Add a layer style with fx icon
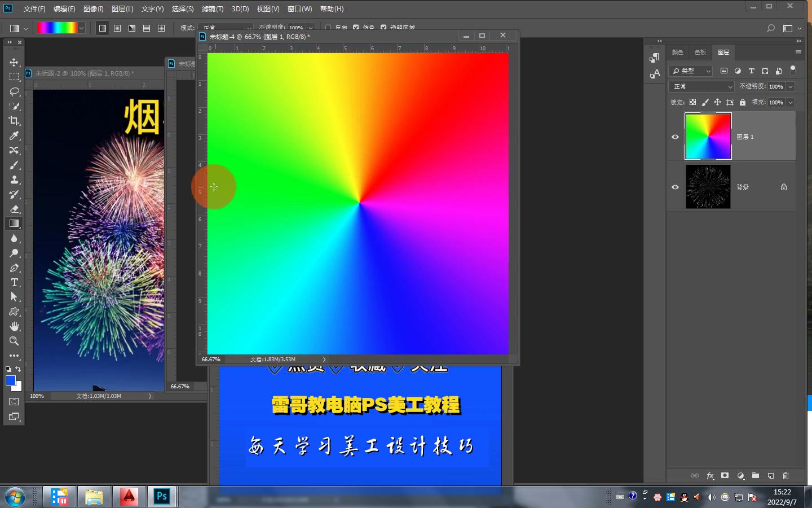 [x=710, y=476]
